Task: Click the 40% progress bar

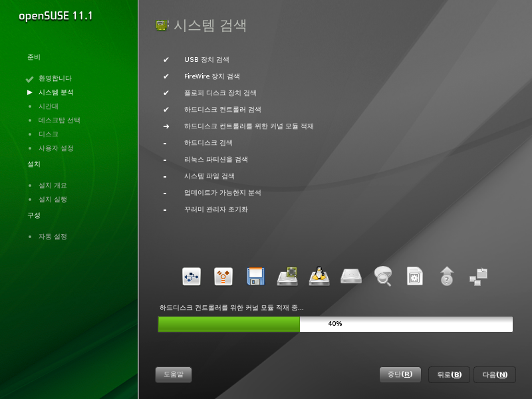Action: [x=335, y=324]
